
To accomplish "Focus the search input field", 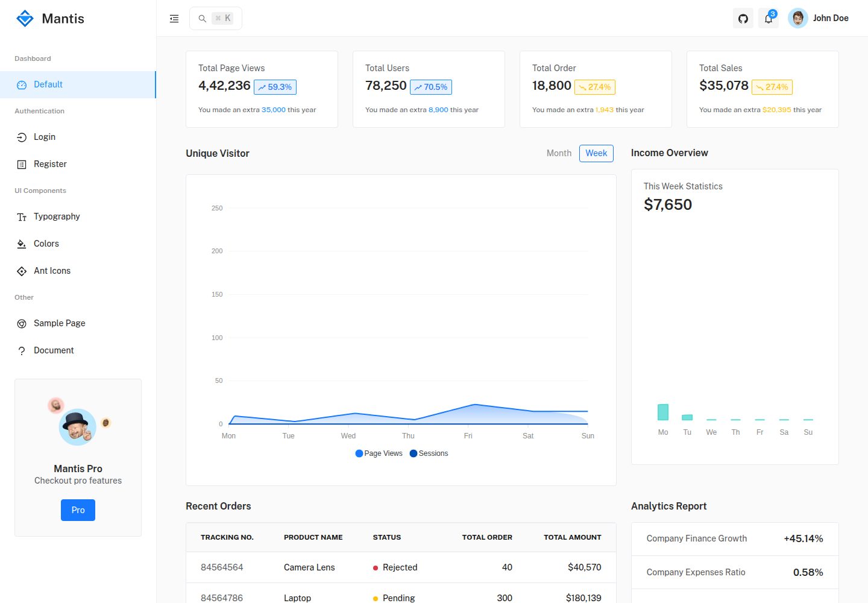I will click(x=216, y=19).
